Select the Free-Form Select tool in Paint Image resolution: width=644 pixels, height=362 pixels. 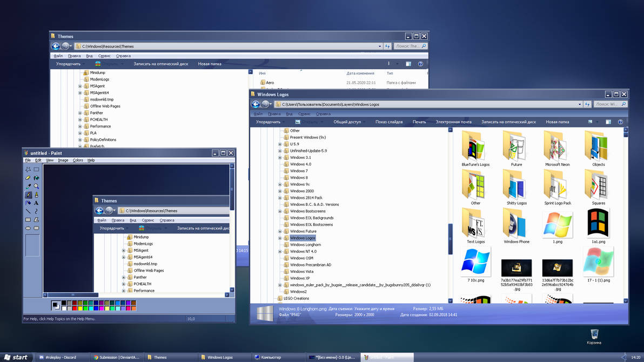pos(28,170)
